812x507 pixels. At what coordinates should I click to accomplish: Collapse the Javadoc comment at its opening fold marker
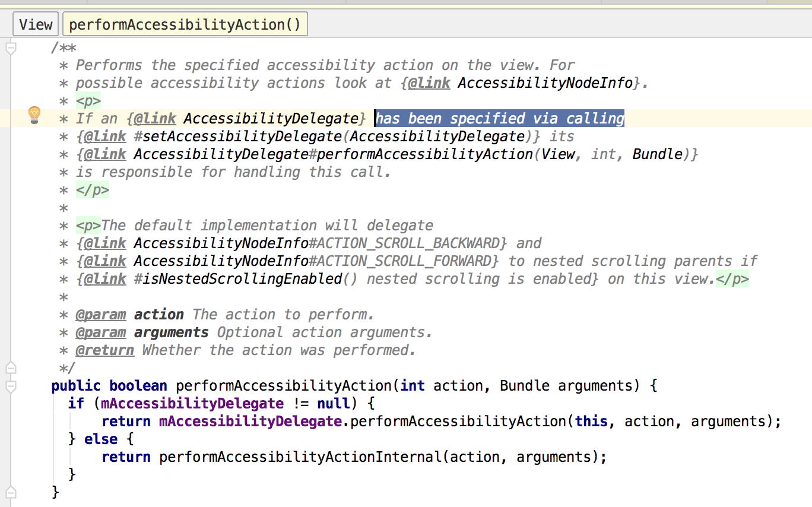point(10,48)
